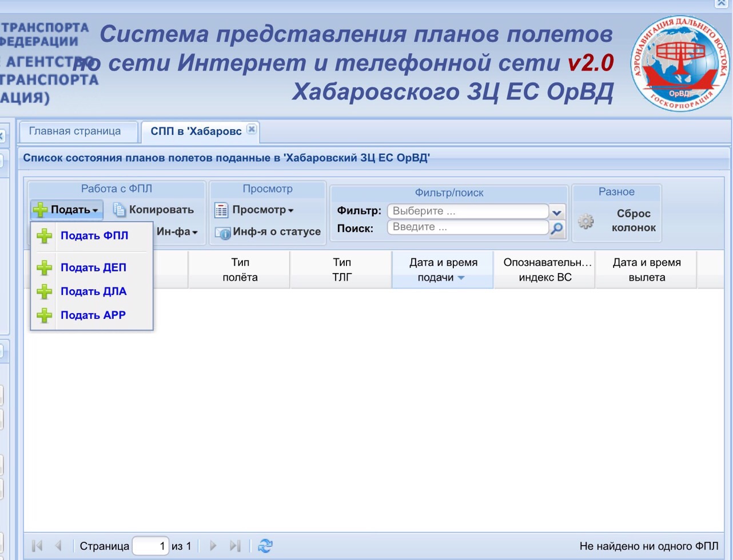Click the previous page arrow icon
Image resolution: width=733 pixels, height=560 pixels.
tap(58, 546)
